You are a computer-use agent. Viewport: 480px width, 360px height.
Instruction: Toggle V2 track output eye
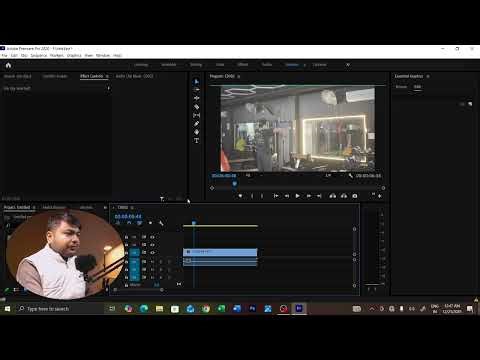click(152, 245)
